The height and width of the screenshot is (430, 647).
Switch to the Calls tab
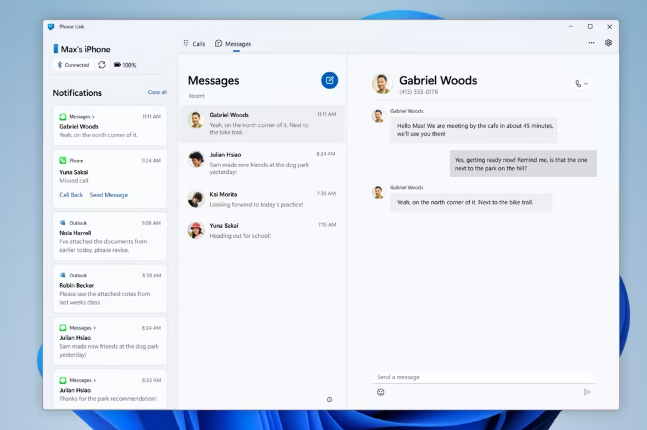[194, 44]
